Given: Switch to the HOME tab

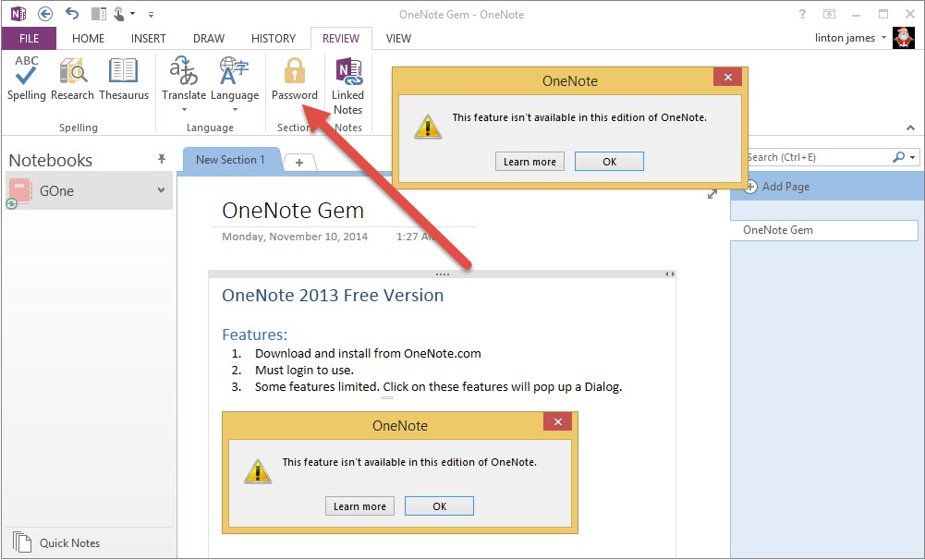Looking at the screenshot, I should (88, 39).
